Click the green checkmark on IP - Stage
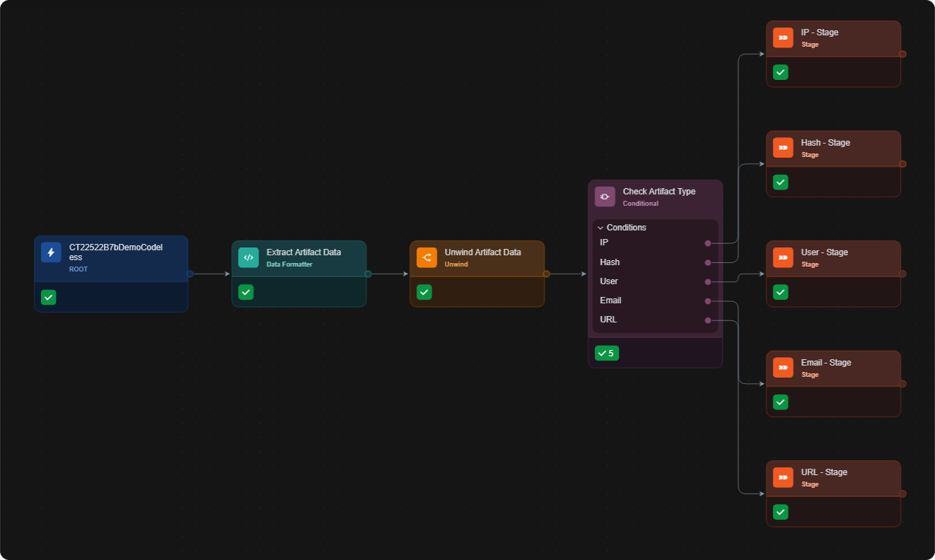The width and height of the screenshot is (935, 560). pos(780,72)
